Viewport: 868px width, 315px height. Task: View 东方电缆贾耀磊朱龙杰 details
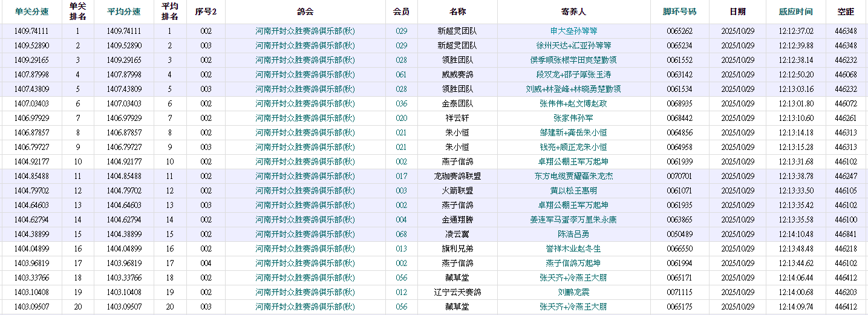(x=573, y=176)
